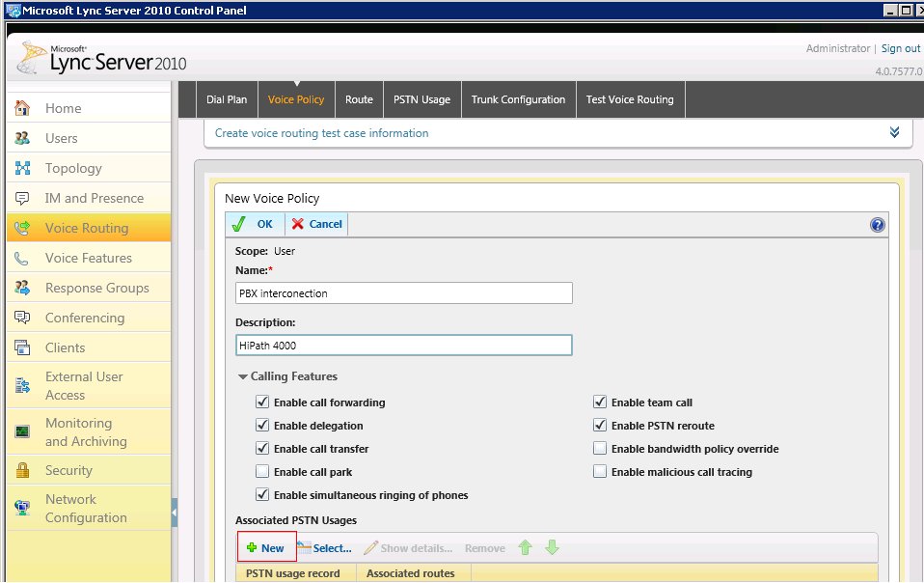The width and height of the screenshot is (924, 583).
Task: Click Show details... pencil button
Action: pos(408,547)
